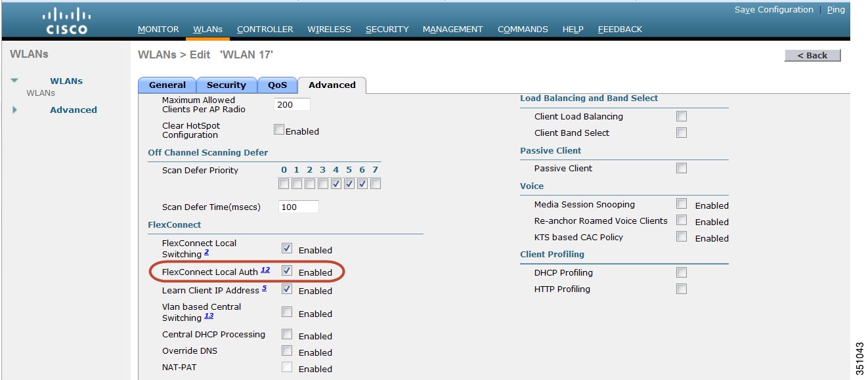Enable HTTP Profiling checkbox
Screen dimensions: 868x380
pos(682,289)
